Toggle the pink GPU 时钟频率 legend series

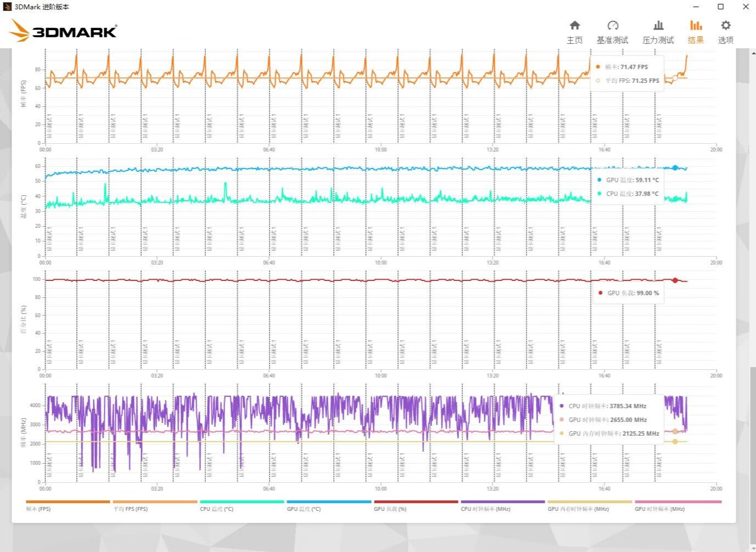coord(678,505)
